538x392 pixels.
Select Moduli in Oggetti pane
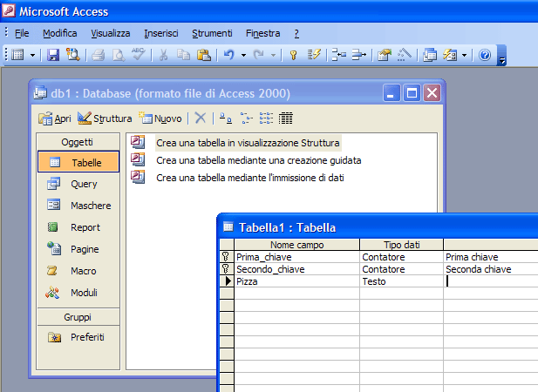pyautogui.click(x=78, y=293)
